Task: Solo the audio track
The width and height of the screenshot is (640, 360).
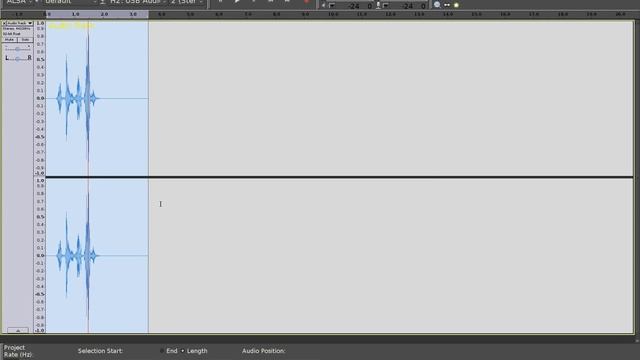Action: pos(25,40)
